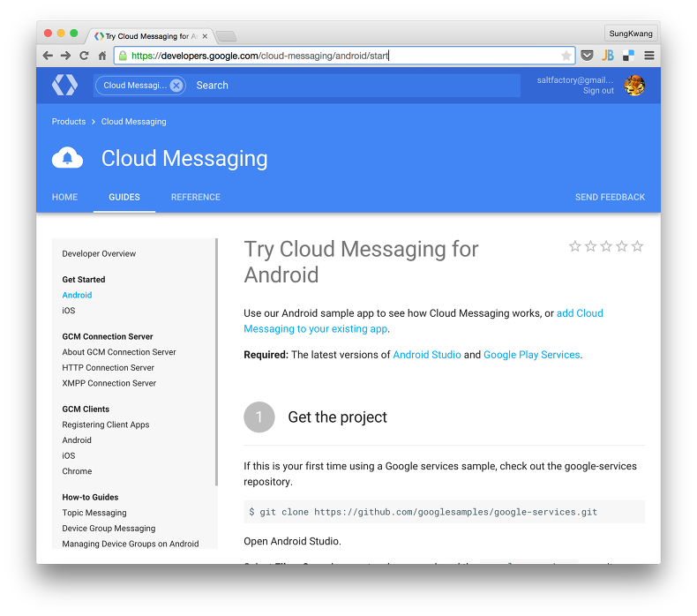The height and width of the screenshot is (616, 697).
Task: Click the green lock security icon
Action: point(123,56)
